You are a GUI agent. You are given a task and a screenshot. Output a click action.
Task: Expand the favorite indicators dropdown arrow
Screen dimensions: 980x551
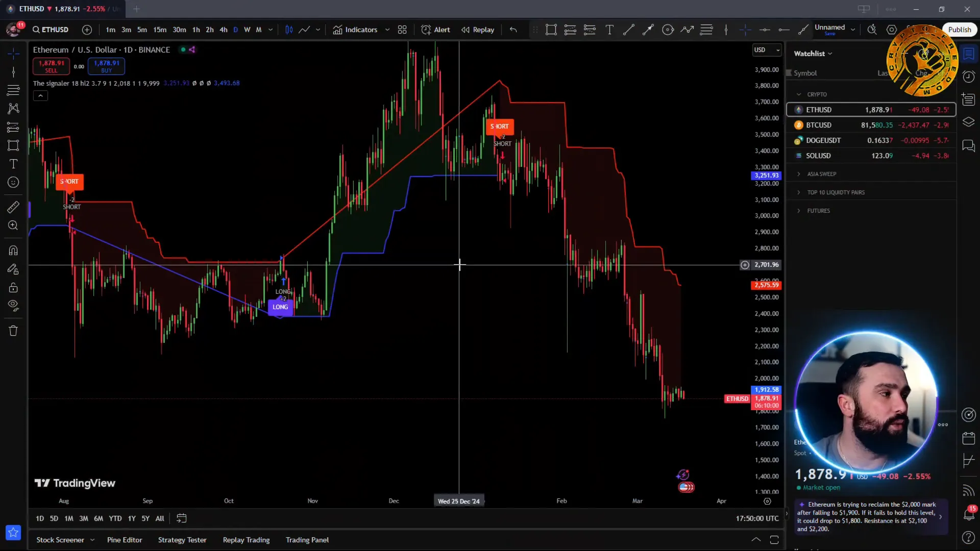[x=387, y=30]
